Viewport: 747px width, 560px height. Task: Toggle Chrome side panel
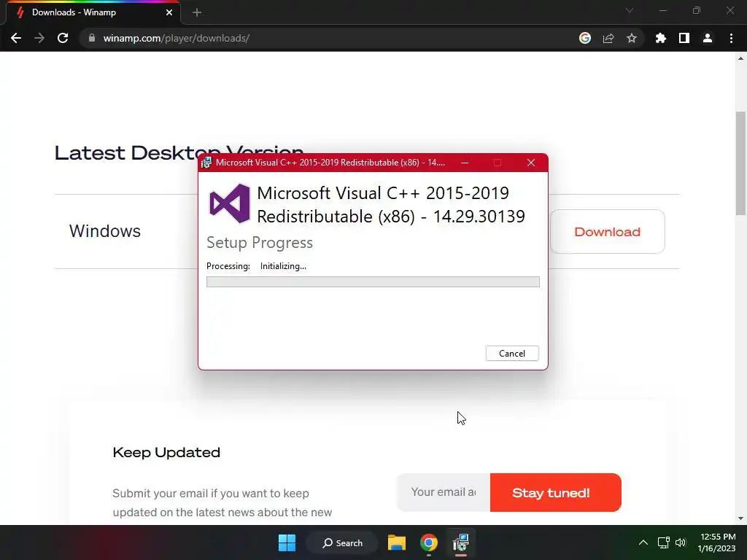684,38
